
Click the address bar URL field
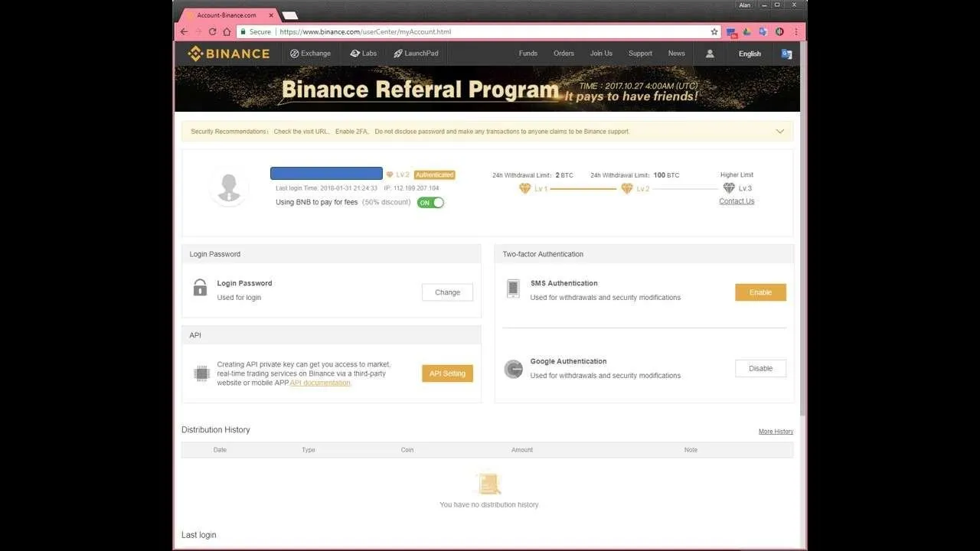tap(479, 32)
